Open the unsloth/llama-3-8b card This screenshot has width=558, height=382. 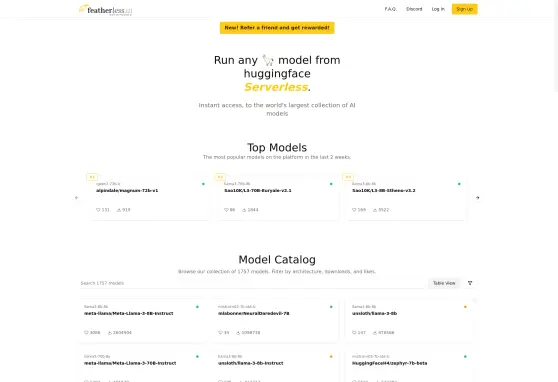click(x=409, y=320)
